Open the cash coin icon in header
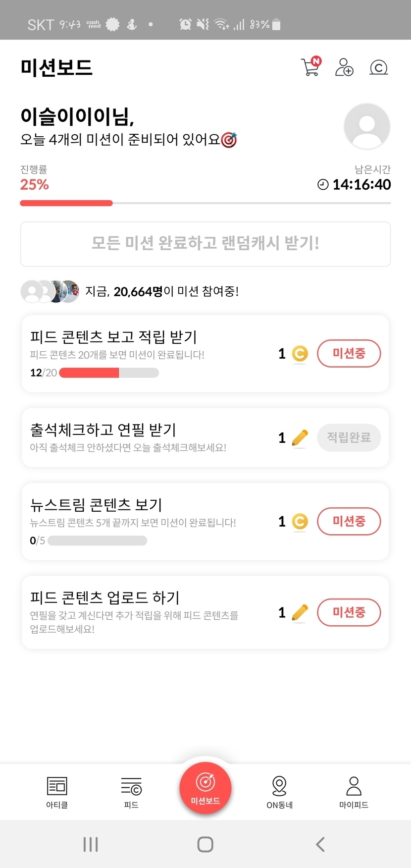 pyautogui.click(x=378, y=67)
